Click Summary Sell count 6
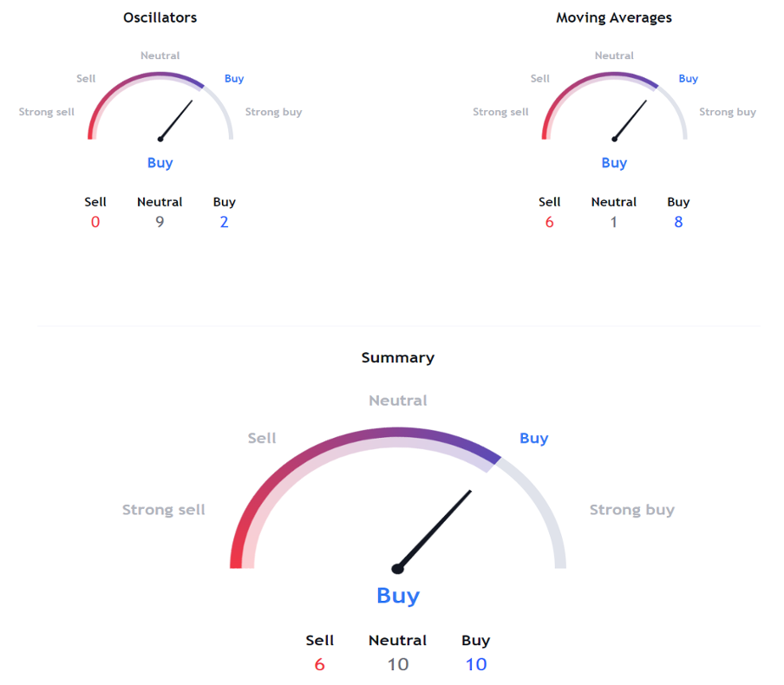The image size is (784, 685). pos(319,664)
